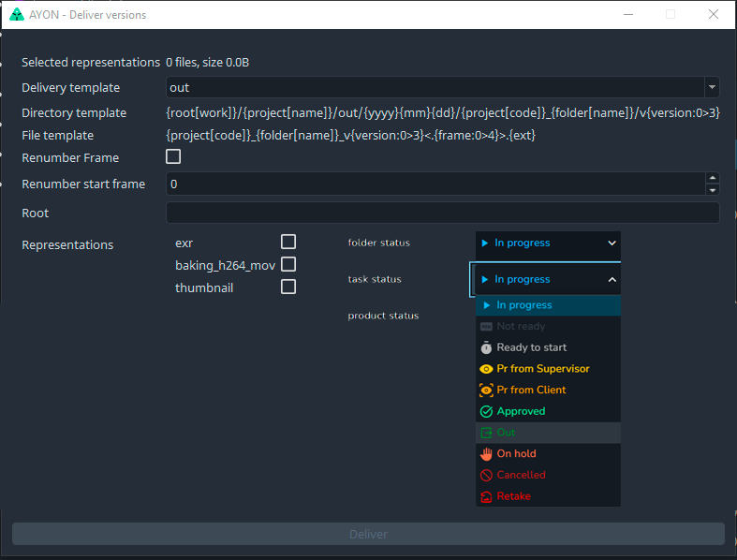Screen dimensions: 737x560
Task: Click the Root input field
Action: coord(442,213)
